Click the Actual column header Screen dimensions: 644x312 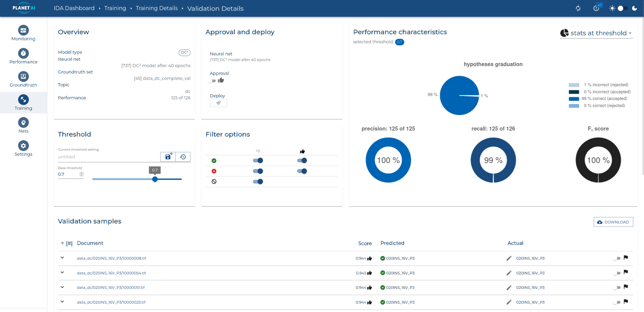coord(515,243)
